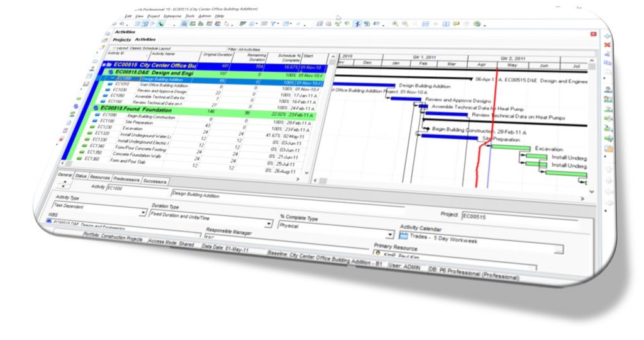Viewport: 644px width, 340px height.
Task: Click the Add icon in the right command bar
Action: (x=608, y=36)
